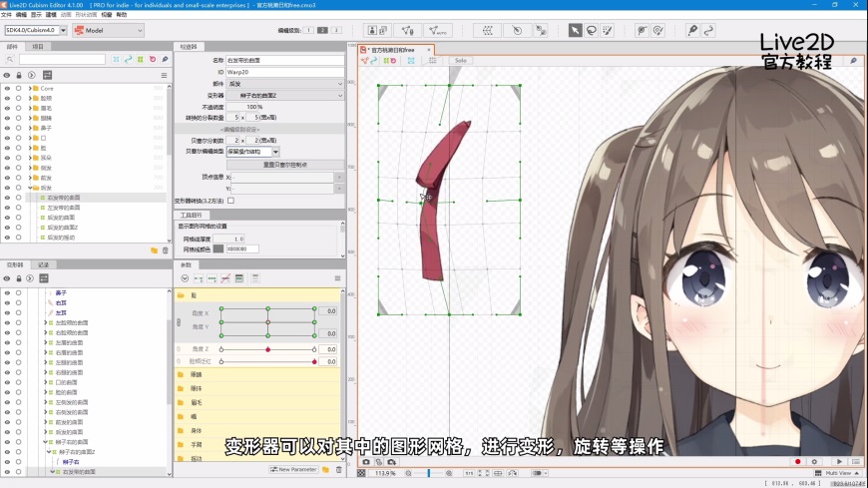
Task: Click the automatic mesh generator AUTO icon
Action: (437, 31)
